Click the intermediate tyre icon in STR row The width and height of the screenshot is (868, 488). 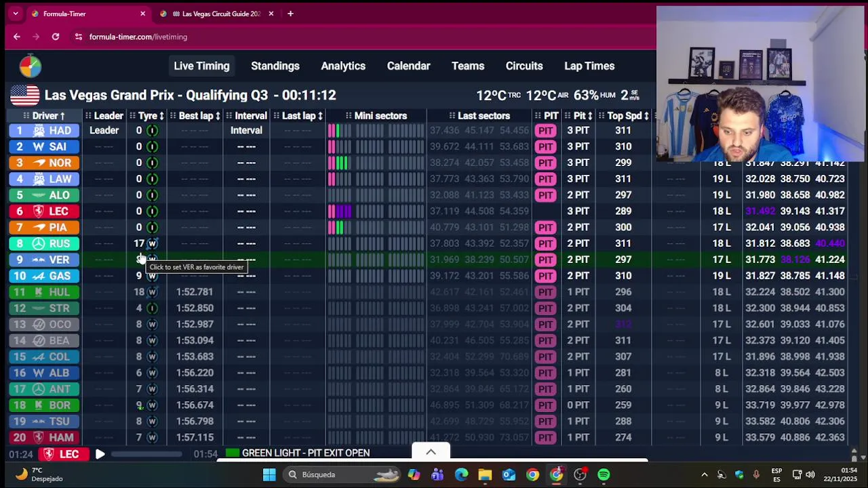152,308
